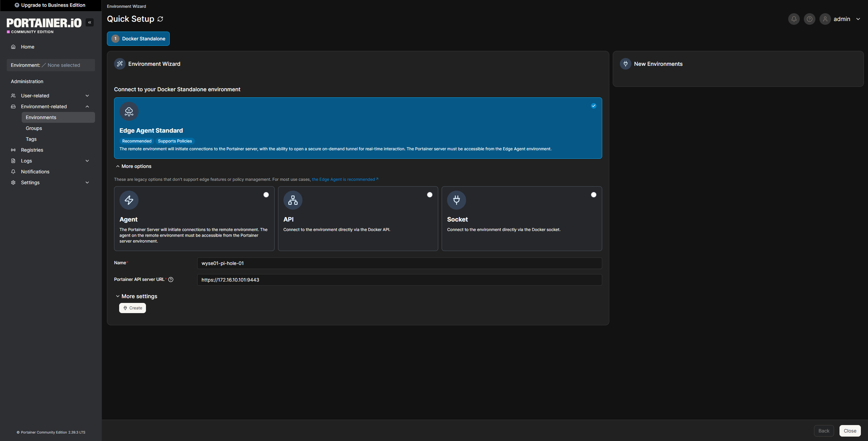Click the Create button
868x441 pixels.
(x=132, y=308)
